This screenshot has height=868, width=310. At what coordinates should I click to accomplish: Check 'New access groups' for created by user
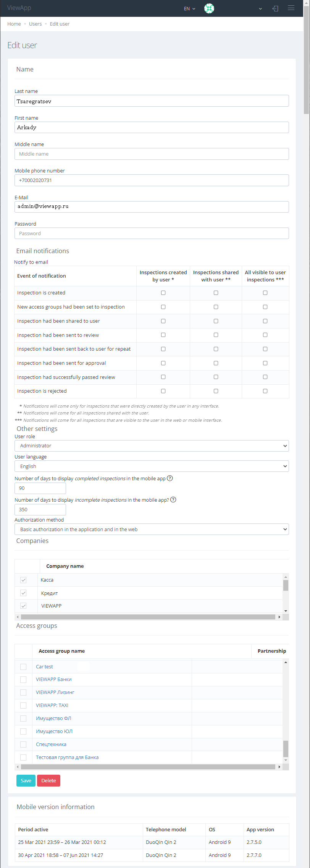click(163, 307)
